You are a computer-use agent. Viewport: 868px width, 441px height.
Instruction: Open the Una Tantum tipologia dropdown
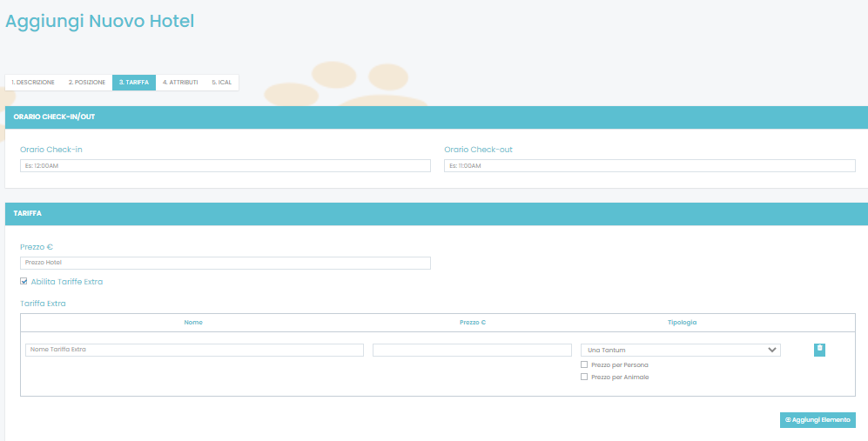pos(680,350)
